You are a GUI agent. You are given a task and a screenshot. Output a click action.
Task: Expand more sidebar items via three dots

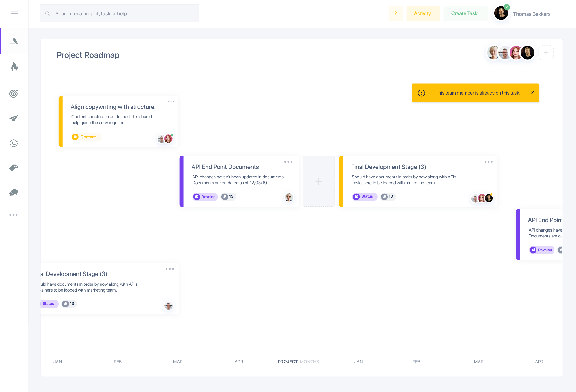click(13, 215)
